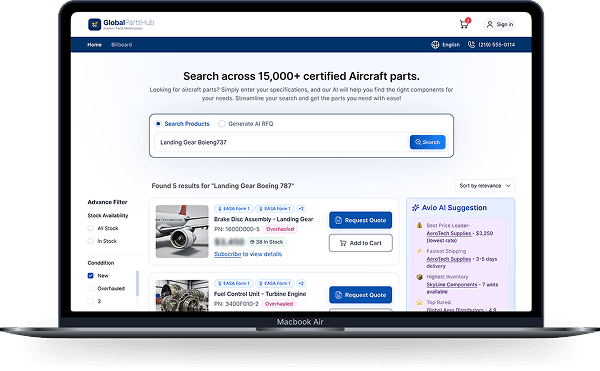
Task: Click the Top Rated star icon
Action: [x=419, y=302]
